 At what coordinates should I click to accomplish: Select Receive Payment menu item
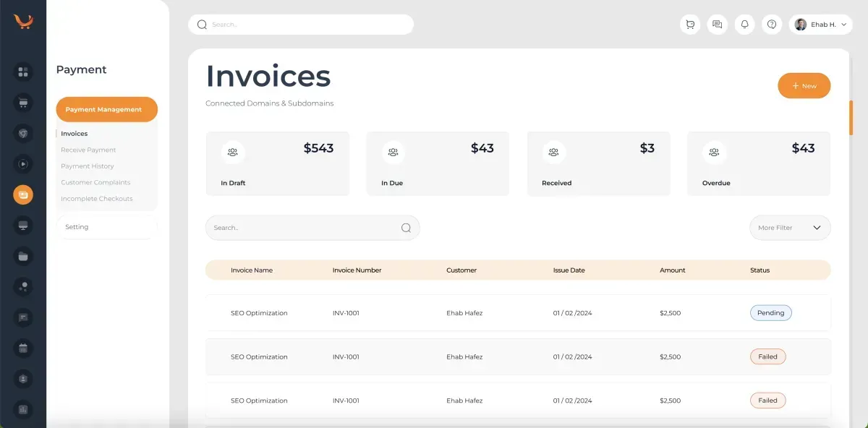(88, 150)
